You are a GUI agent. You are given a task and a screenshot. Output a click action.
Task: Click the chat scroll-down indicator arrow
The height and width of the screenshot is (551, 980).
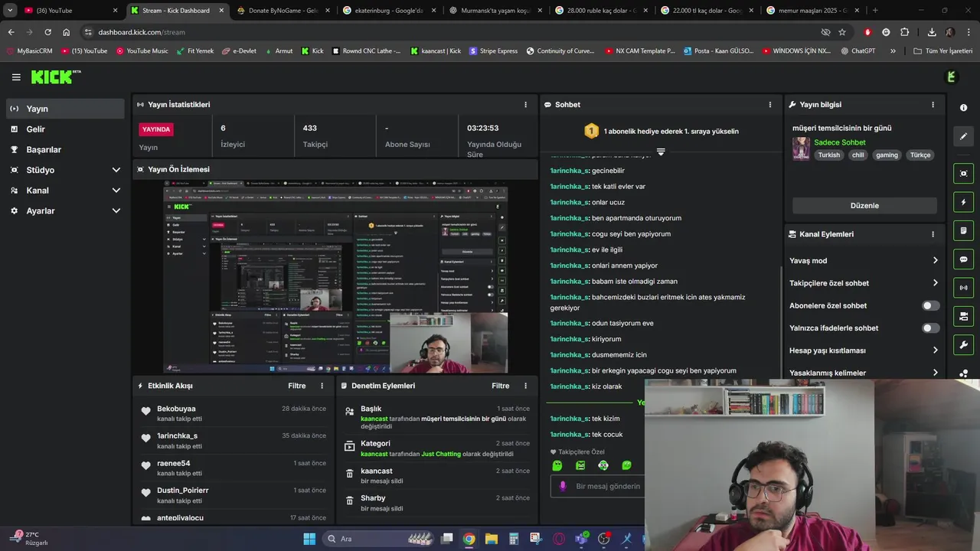[661, 152]
